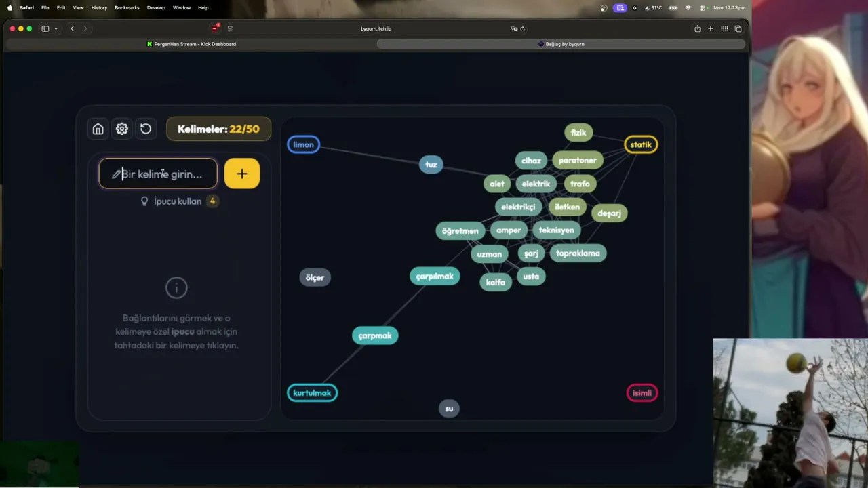
Task: Click the lightbulb hint icon
Action: tap(144, 201)
